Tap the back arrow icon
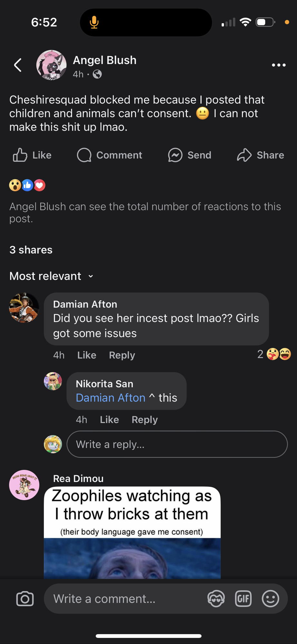The image size is (297, 644). [18, 65]
